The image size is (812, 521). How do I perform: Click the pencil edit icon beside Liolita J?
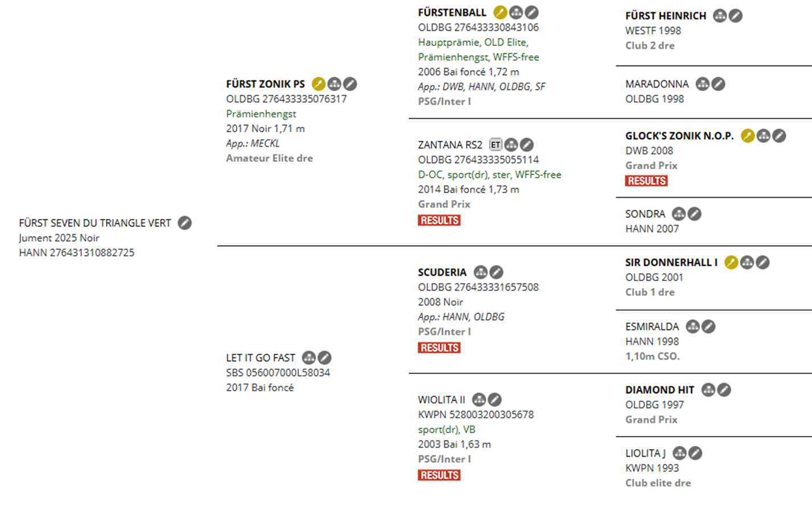pyautogui.click(x=695, y=453)
